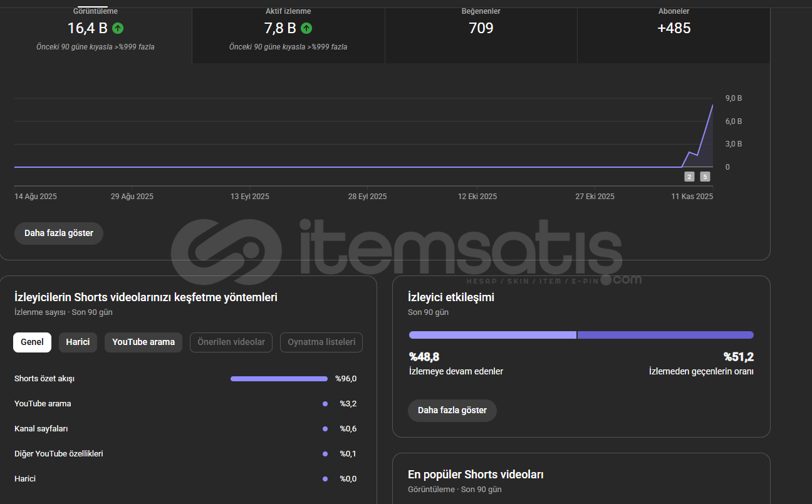Click green up-arrow icon beside 16,4 B
The height and width of the screenshot is (504, 812).
click(118, 28)
